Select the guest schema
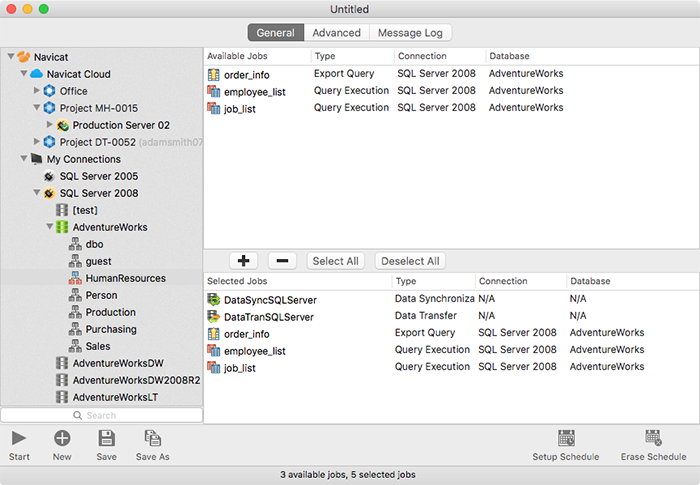700x485 pixels. click(98, 261)
